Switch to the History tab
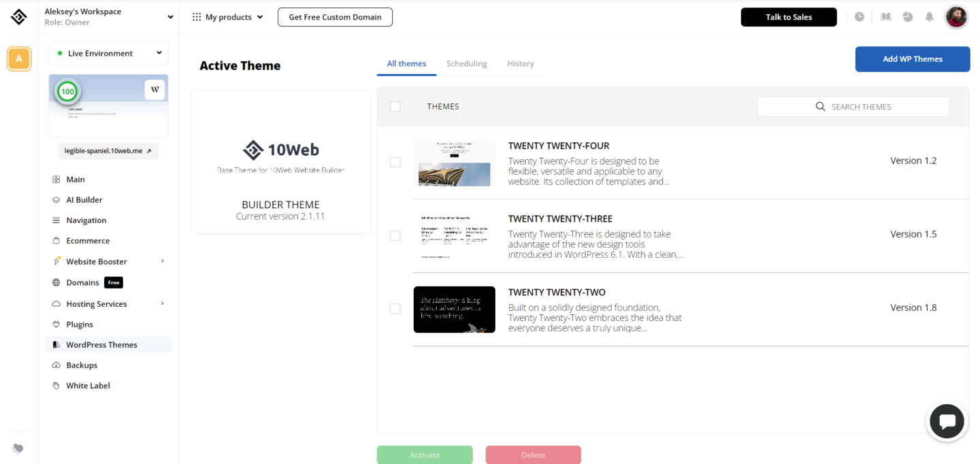 (x=521, y=64)
